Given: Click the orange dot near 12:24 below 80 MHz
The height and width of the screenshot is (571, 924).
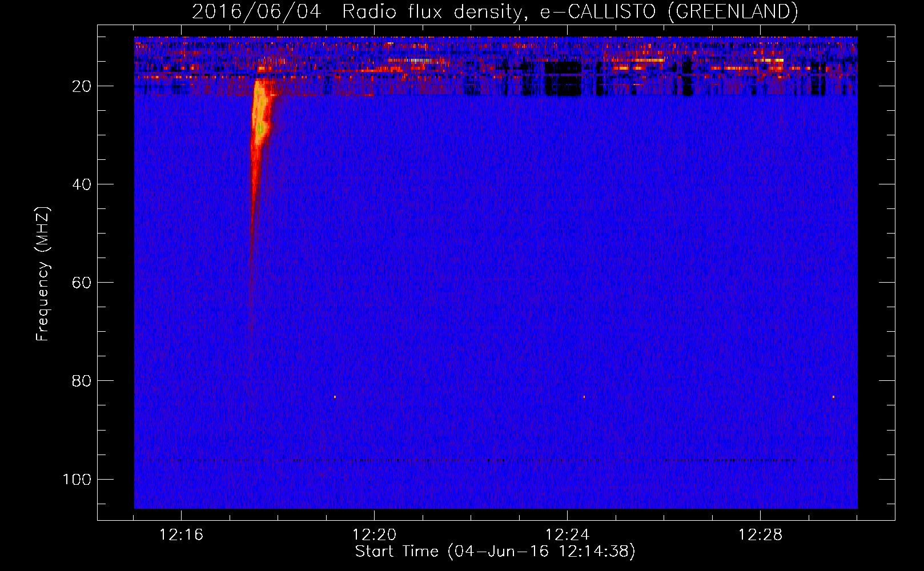Looking at the screenshot, I should [584, 396].
